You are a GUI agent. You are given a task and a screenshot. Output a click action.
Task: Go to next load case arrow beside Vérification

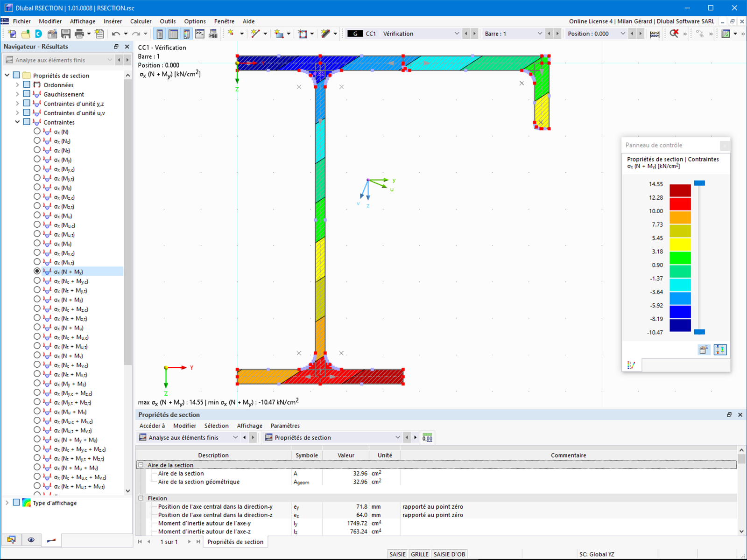coord(474,34)
